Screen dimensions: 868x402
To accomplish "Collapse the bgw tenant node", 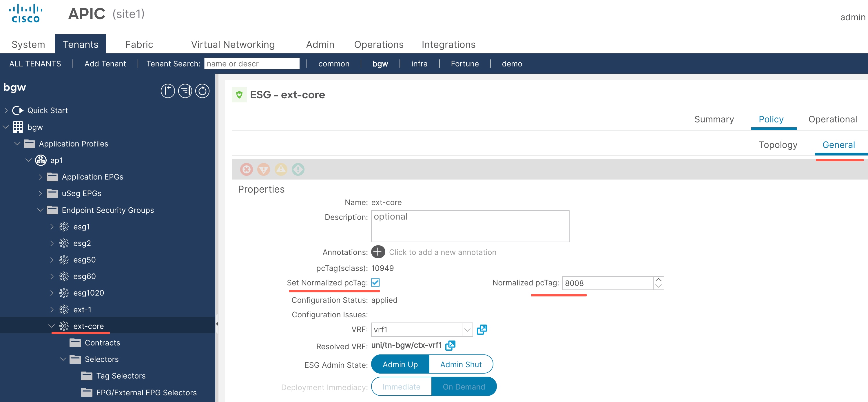I will coord(6,127).
